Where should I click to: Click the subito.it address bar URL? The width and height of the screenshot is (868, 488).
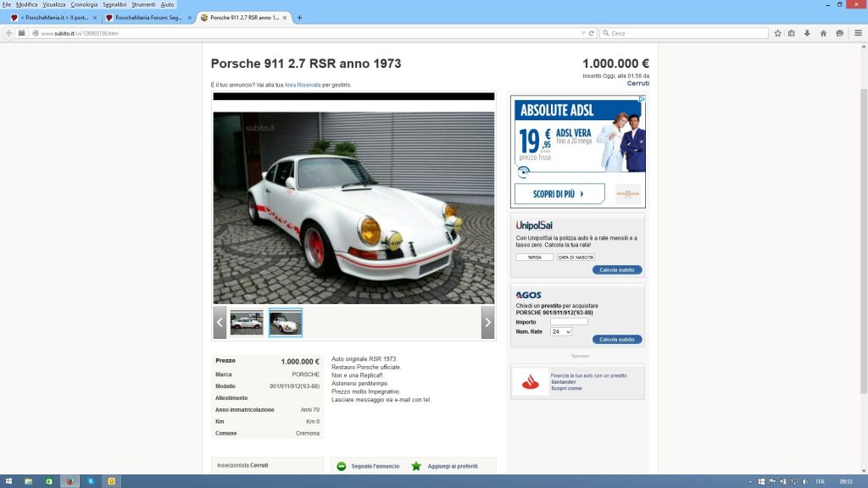tap(79, 33)
